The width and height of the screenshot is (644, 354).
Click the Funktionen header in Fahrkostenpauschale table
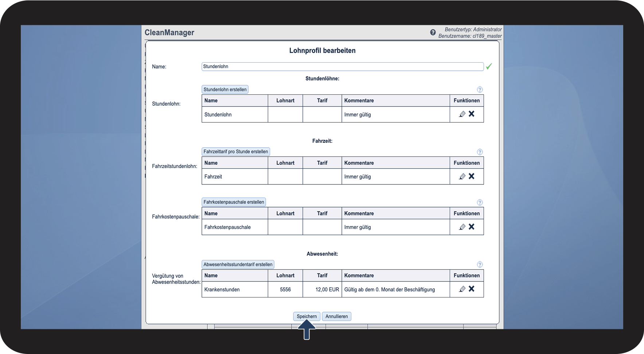coord(467,213)
